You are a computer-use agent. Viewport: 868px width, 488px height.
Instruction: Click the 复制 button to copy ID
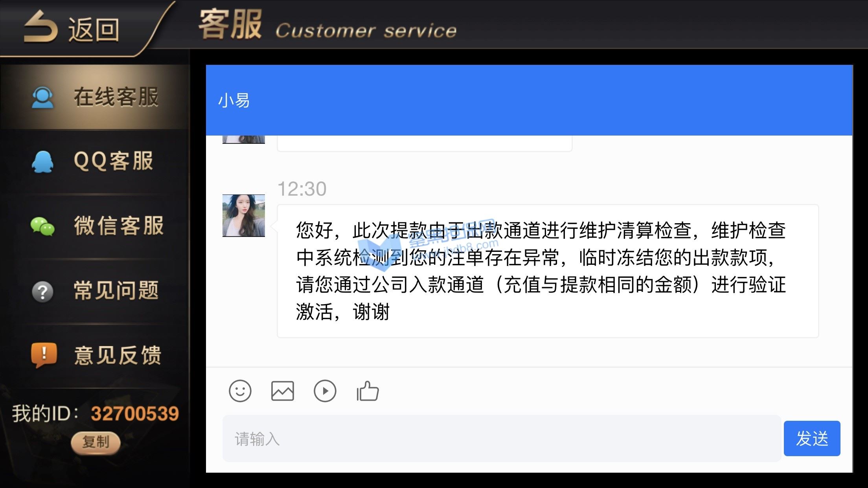point(96,443)
